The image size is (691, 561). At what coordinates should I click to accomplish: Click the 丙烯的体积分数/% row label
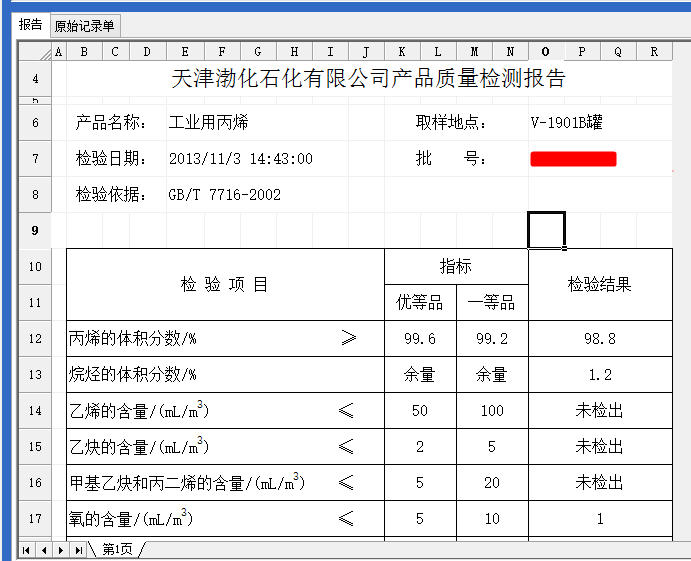(133, 338)
